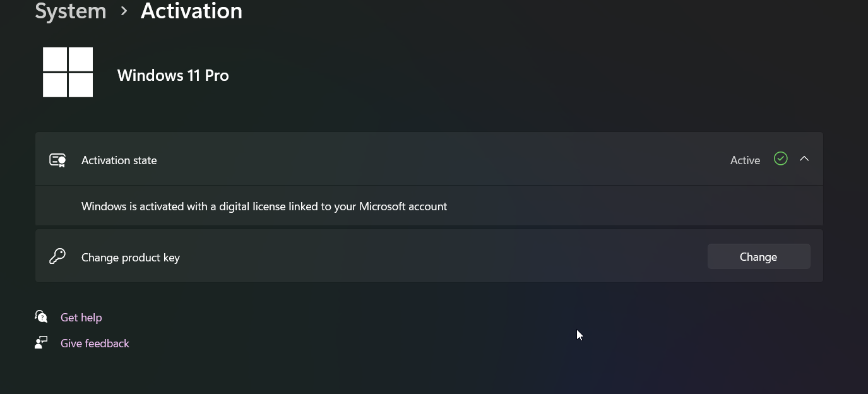Click the product key icon
Screen dimensions: 868x394
click(57, 256)
